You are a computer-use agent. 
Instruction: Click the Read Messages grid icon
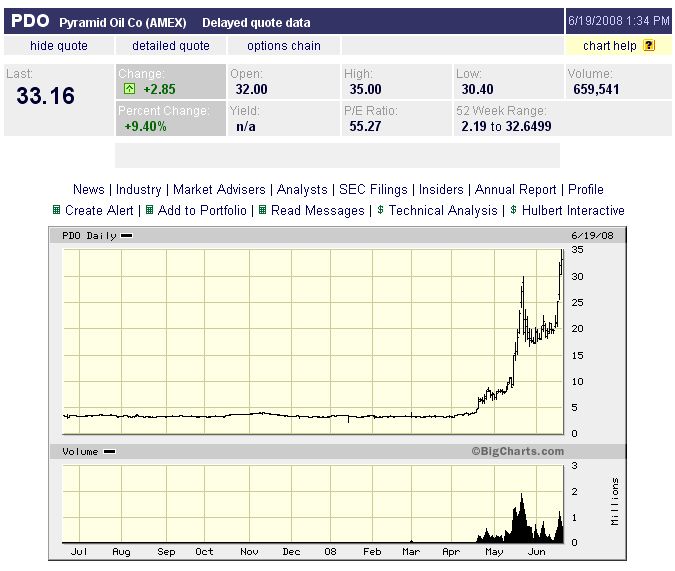click(262, 210)
